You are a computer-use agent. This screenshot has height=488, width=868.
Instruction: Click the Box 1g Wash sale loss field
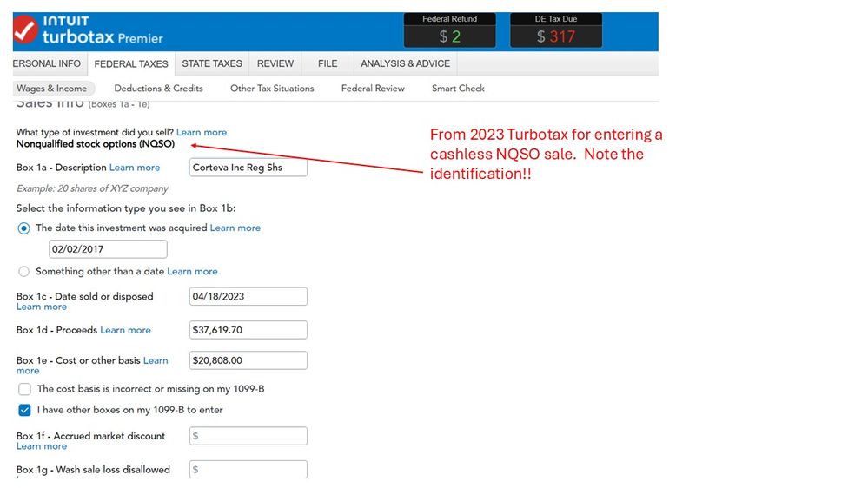[248, 469]
